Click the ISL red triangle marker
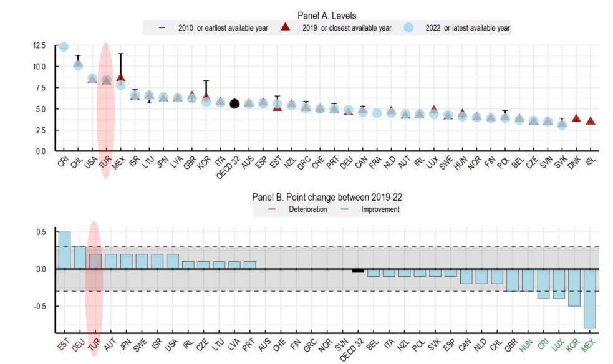Screen dimensions: 613x364 pyautogui.click(x=591, y=121)
